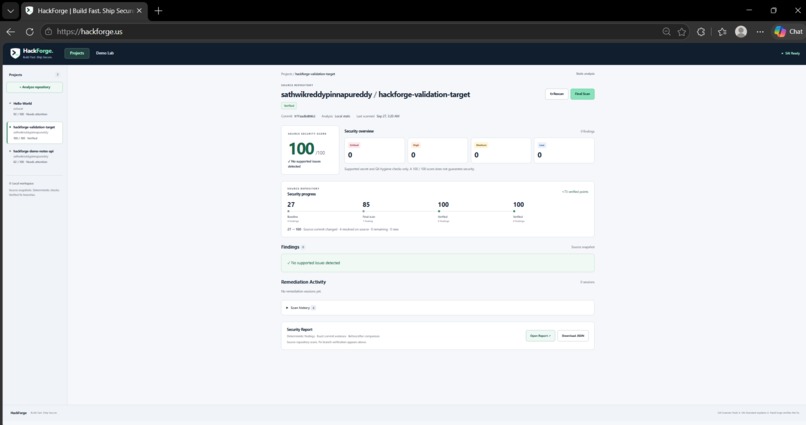Click the Verified status badge
806x425 pixels.
289,106
